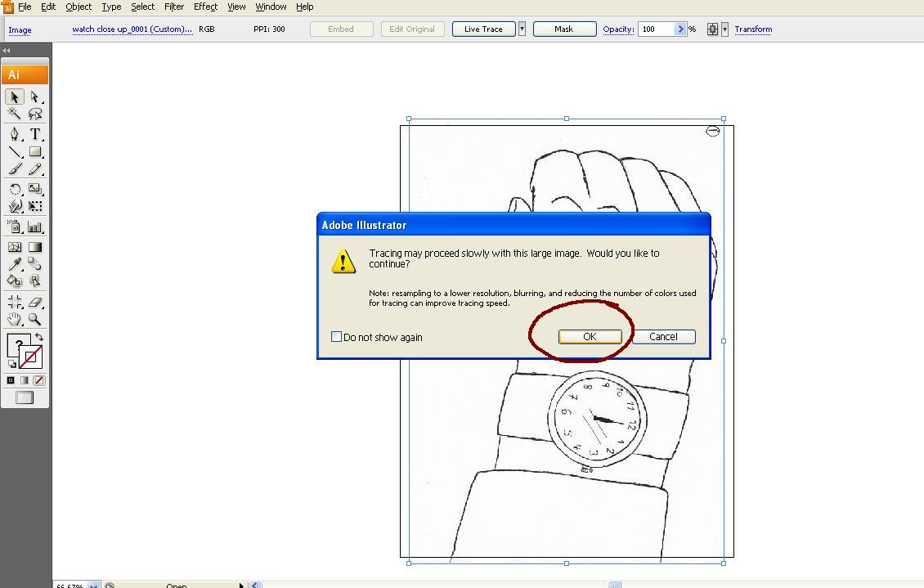Select the Line Segment tool
Image resolution: width=924 pixels, height=588 pixels.
15,152
